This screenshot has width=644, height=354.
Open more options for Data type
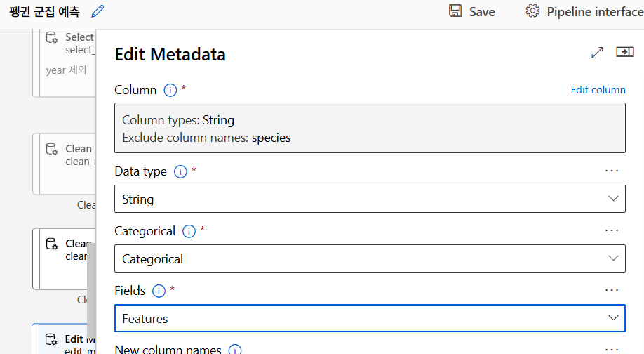click(x=612, y=171)
